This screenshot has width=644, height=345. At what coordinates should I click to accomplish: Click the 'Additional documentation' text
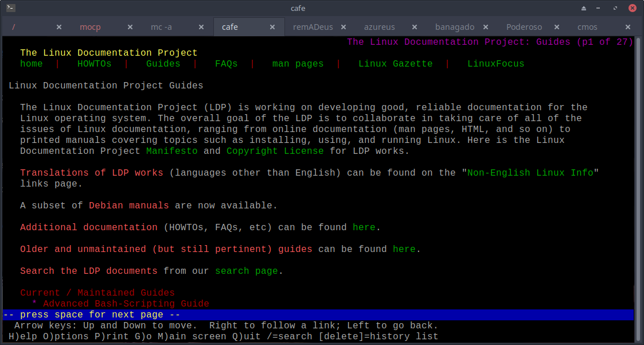click(89, 227)
